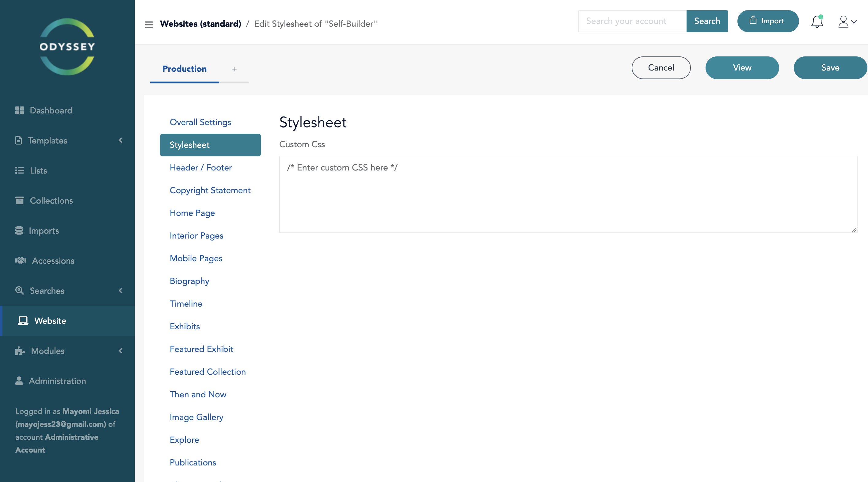Expand the Templates submenu chevron
Screen dimensions: 868x482
(x=121, y=140)
